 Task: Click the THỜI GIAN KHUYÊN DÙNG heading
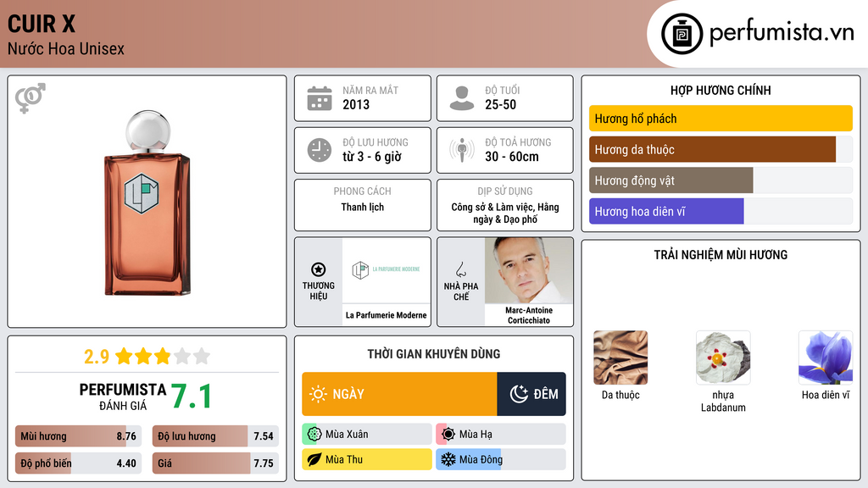click(433, 354)
